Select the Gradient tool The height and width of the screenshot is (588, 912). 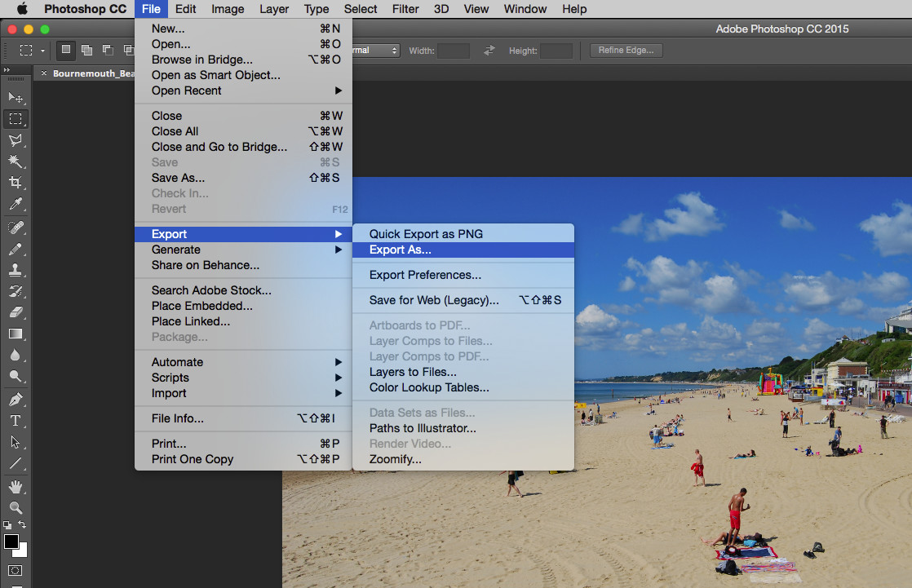pos(15,334)
